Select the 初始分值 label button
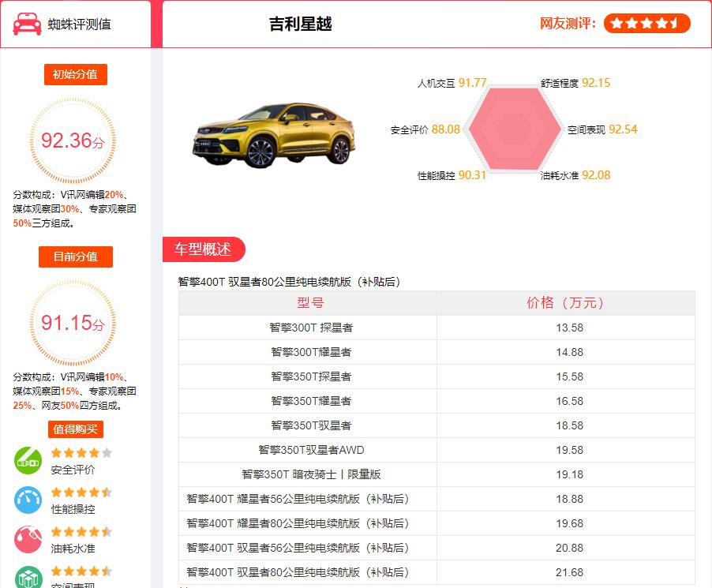The image size is (712, 588). pyautogui.click(x=75, y=74)
